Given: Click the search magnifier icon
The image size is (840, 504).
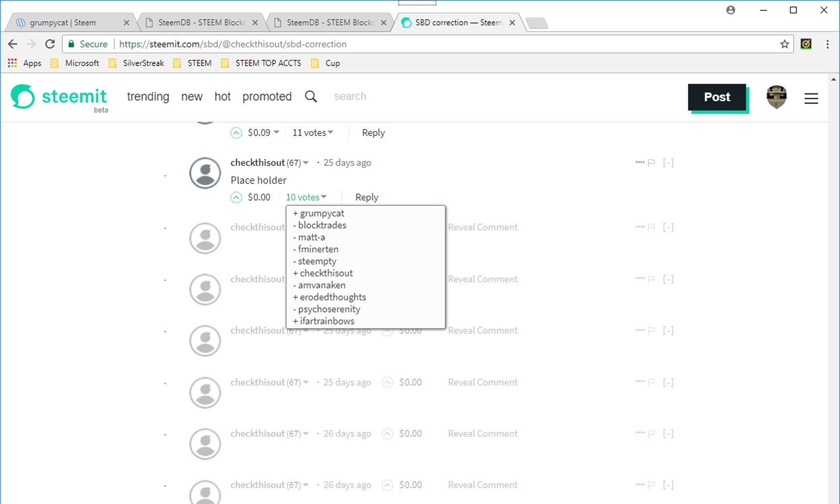Looking at the screenshot, I should (x=311, y=97).
